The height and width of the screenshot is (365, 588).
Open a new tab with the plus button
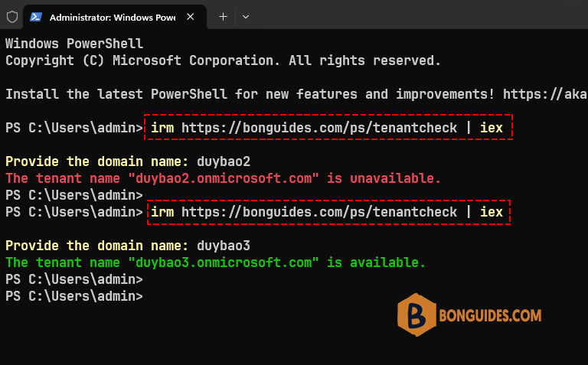point(223,17)
